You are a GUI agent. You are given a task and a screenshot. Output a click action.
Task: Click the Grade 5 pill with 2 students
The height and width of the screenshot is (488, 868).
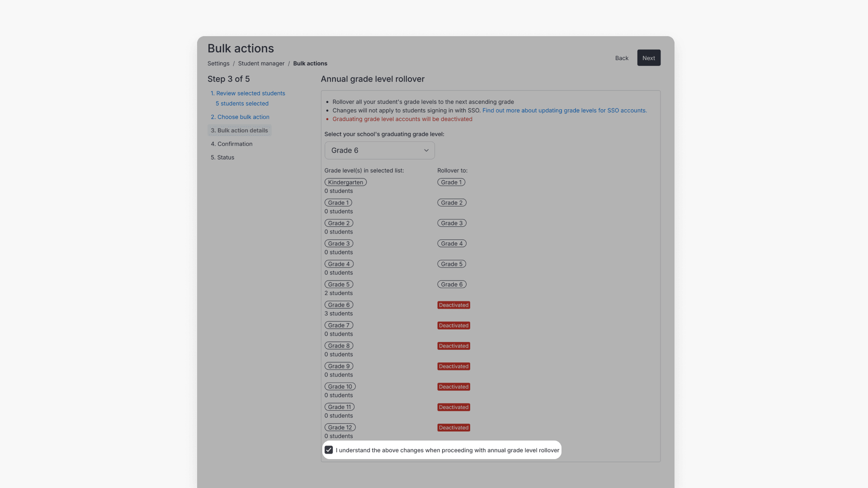(338, 284)
